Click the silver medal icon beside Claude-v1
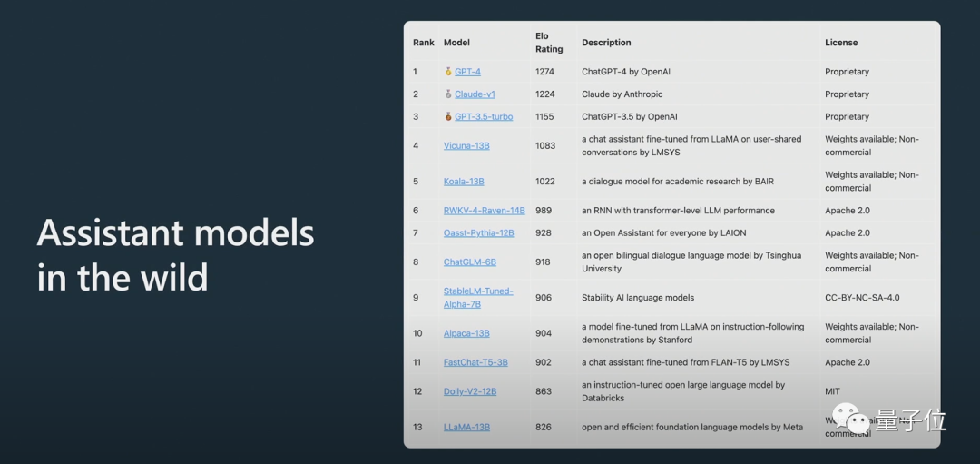The image size is (980, 464). pos(448,94)
